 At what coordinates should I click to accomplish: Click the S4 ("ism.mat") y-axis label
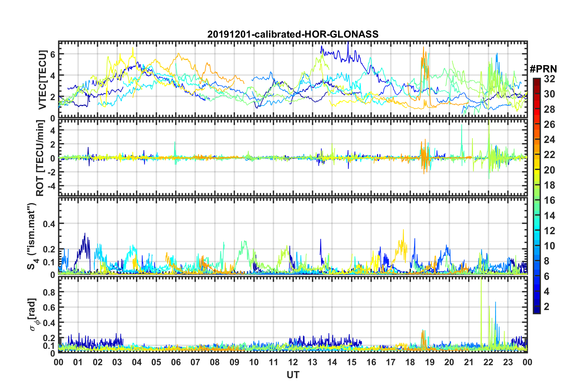32,236
